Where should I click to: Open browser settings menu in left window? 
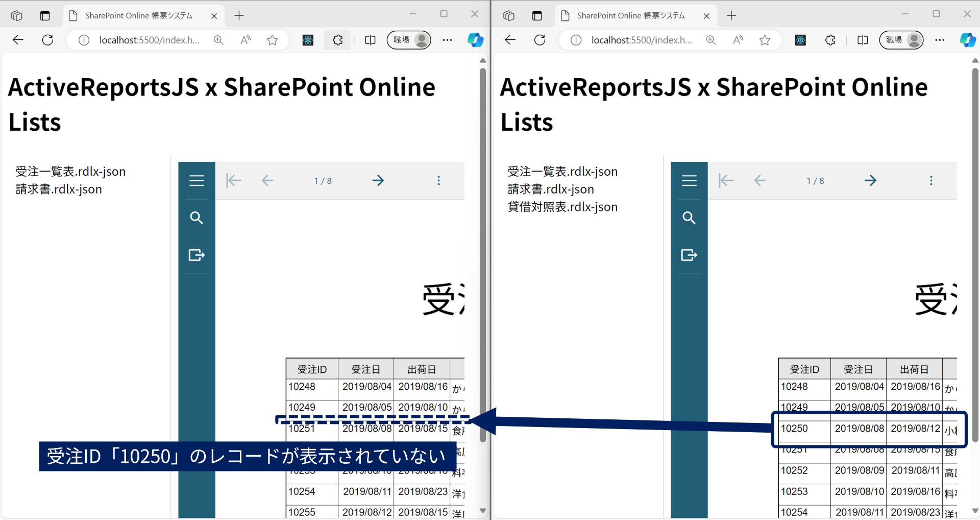447,40
